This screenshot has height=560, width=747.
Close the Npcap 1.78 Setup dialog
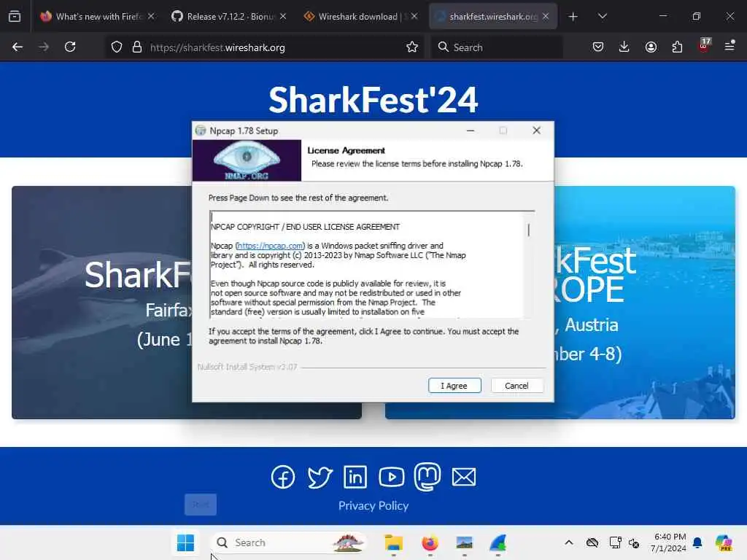536,131
